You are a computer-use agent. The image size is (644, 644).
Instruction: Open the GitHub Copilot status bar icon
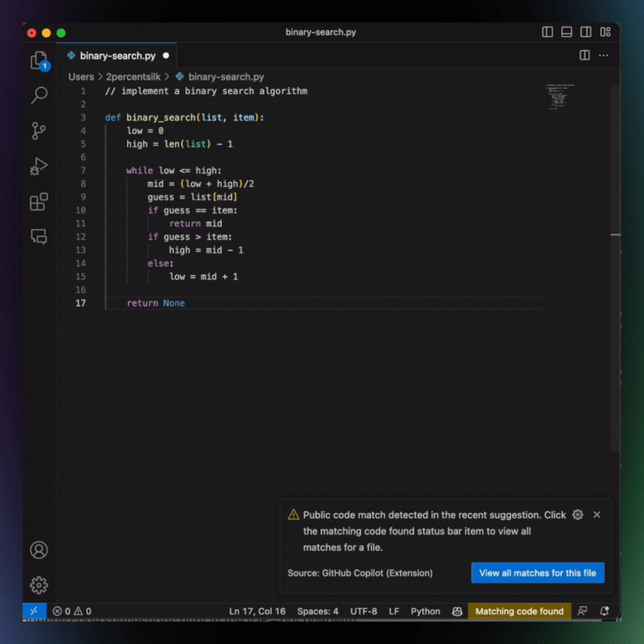coord(456,612)
